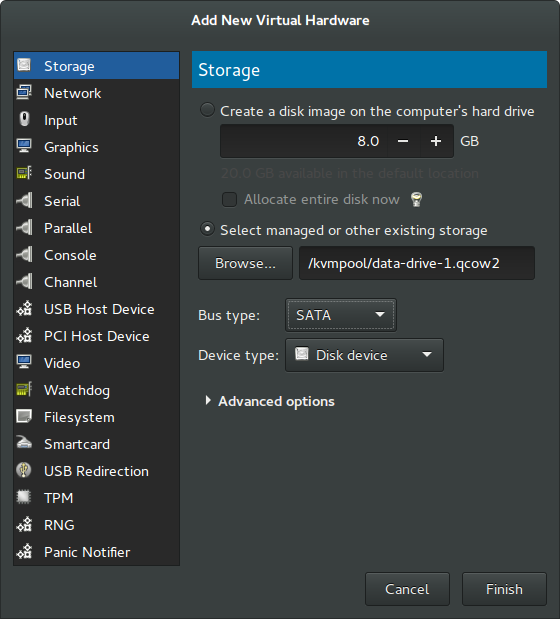Select the PCI Host Device icon
The width and height of the screenshot is (560, 619).
coord(24,336)
